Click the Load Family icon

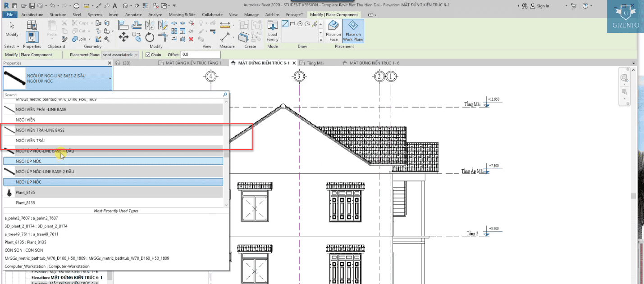coord(272,31)
